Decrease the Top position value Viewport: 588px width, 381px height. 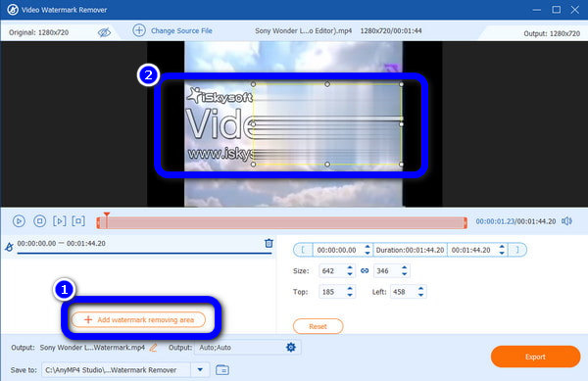pyautogui.click(x=350, y=295)
